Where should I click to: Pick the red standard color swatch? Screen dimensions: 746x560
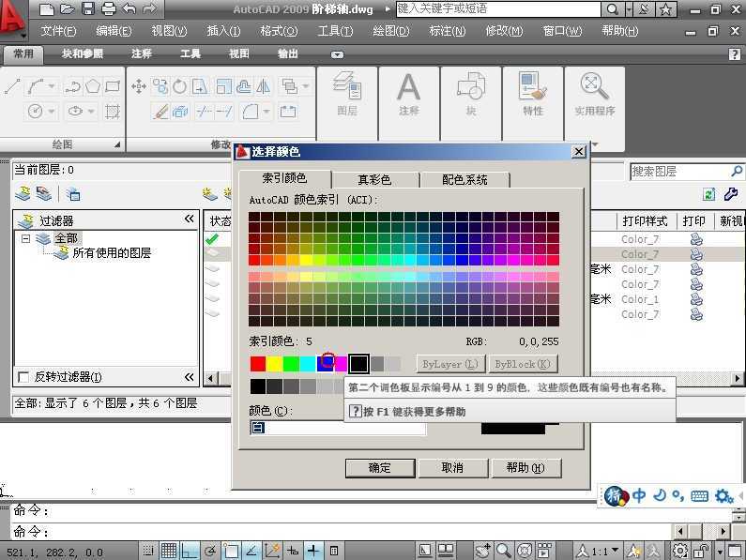(x=258, y=364)
